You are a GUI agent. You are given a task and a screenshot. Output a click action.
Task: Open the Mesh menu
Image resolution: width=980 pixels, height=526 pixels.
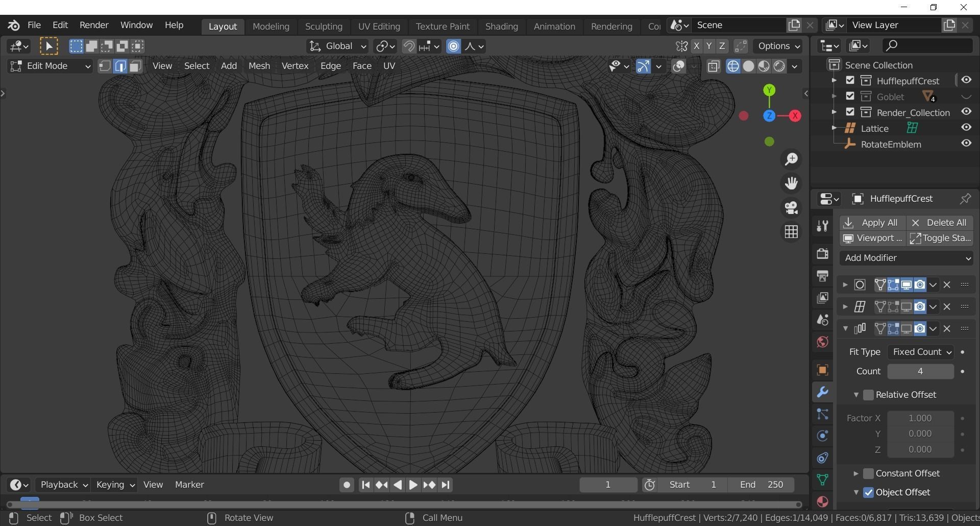[x=259, y=66]
